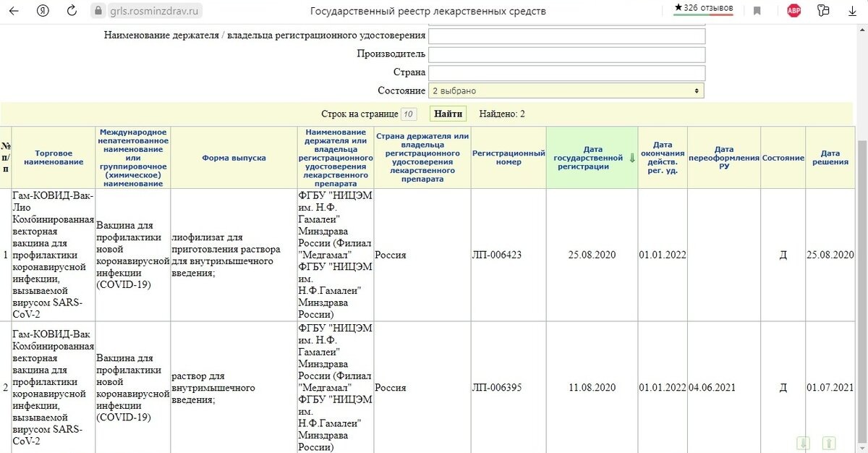Sort by Форма выпуска column header
868x453 pixels.
point(234,158)
